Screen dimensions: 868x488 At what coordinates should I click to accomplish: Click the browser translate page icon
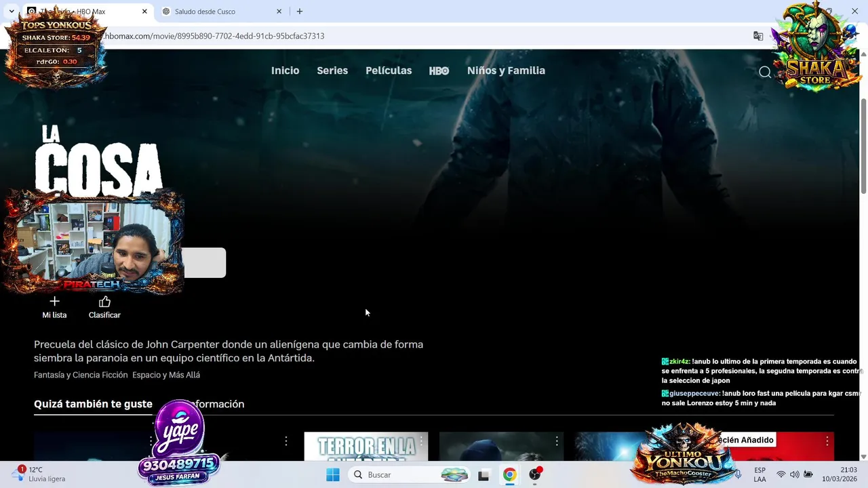[758, 36]
